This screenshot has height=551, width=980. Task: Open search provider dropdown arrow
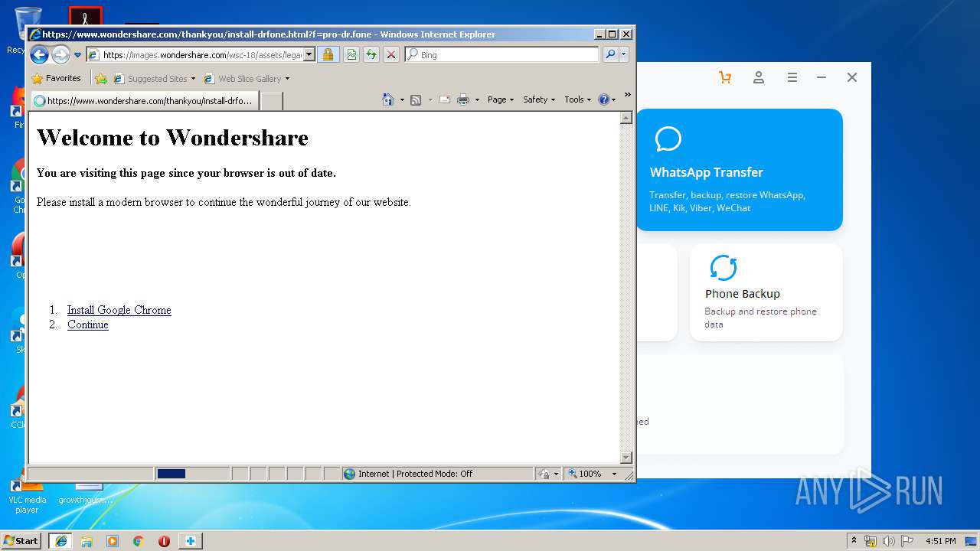[x=624, y=54]
